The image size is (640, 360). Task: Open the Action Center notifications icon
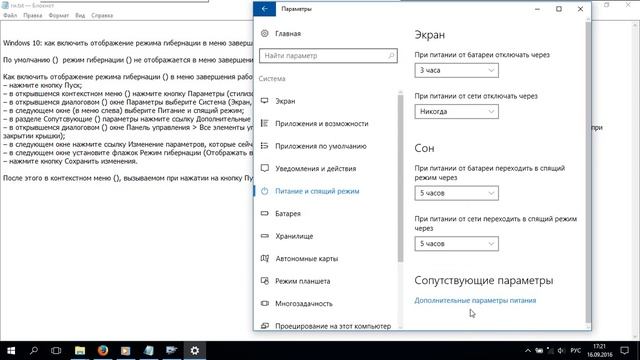pos(624,351)
